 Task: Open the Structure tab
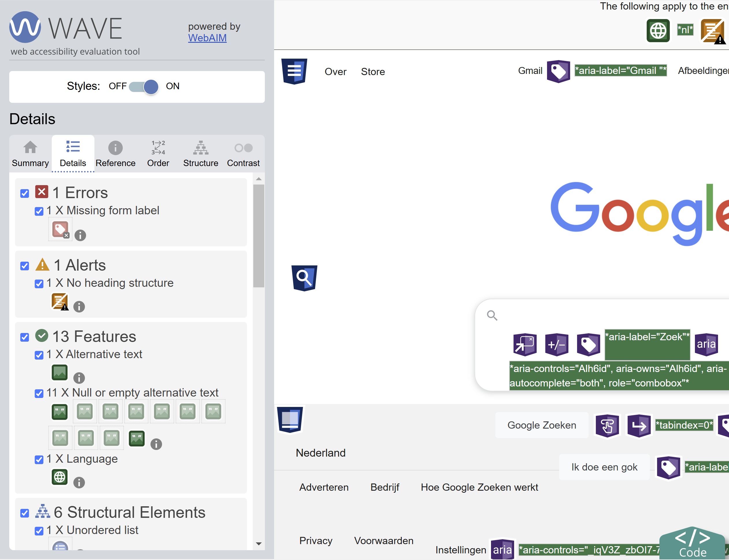pos(201,154)
